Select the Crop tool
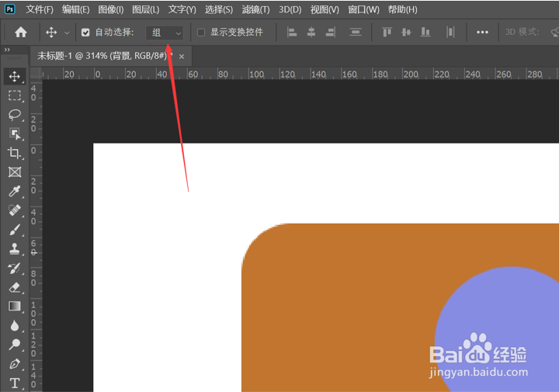This screenshot has width=559, height=392. (x=15, y=153)
